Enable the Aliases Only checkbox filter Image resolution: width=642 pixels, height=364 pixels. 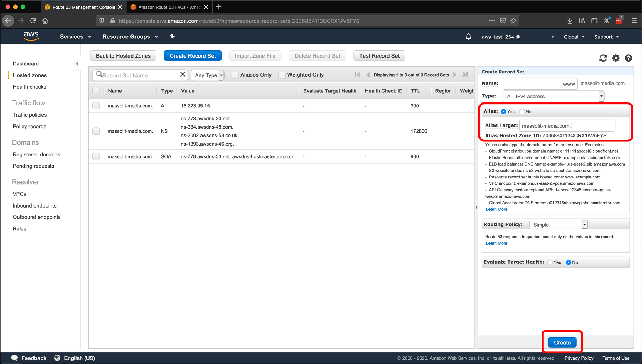coord(234,75)
